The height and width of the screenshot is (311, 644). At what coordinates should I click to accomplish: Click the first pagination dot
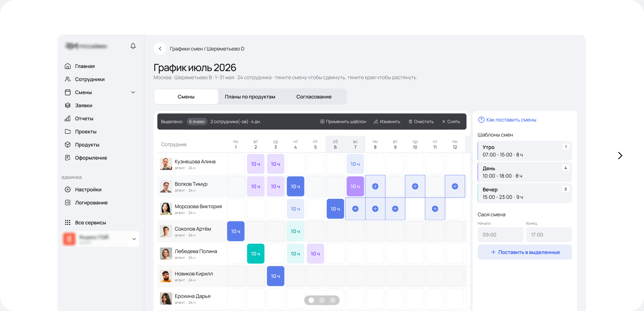(311, 300)
